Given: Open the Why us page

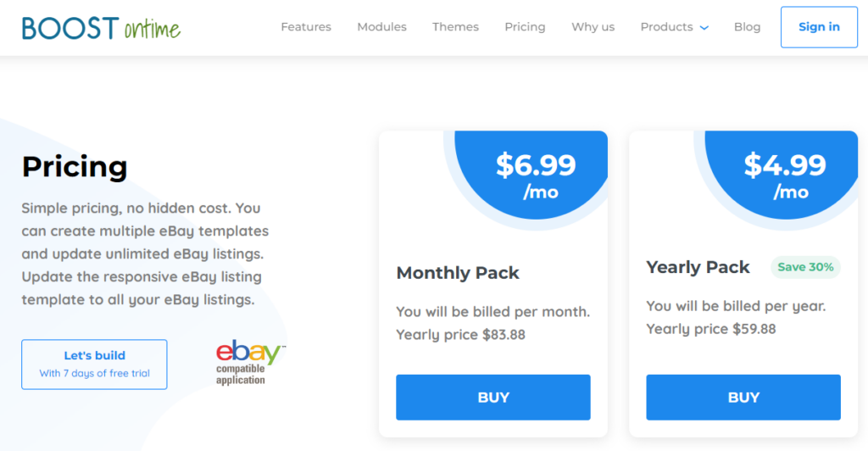Looking at the screenshot, I should click(x=593, y=27).
